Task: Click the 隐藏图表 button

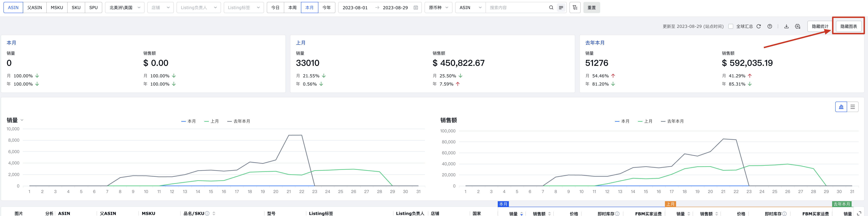Action: pos(848,26)
